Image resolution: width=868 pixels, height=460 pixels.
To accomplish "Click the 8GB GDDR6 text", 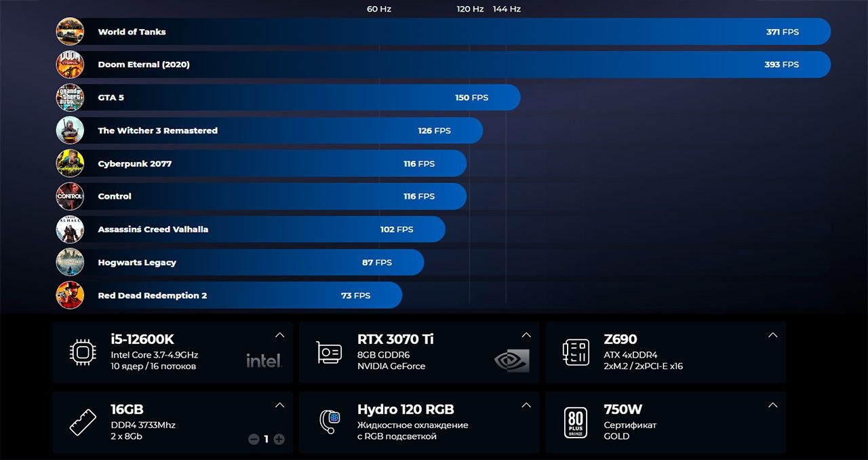I will [x=383, y=355].
